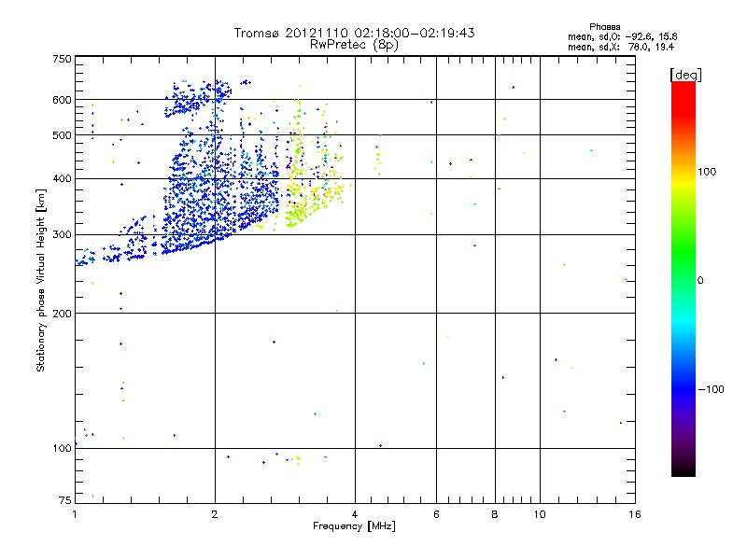Click the x-axis tick label '2'
This screenshot has height=560, width=747.
click(x=215, y=514)
